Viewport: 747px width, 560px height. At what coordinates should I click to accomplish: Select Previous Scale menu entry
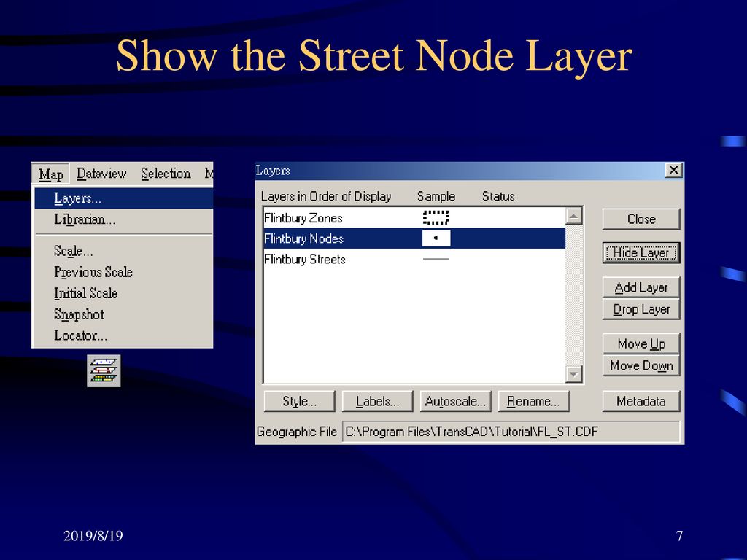124,272
